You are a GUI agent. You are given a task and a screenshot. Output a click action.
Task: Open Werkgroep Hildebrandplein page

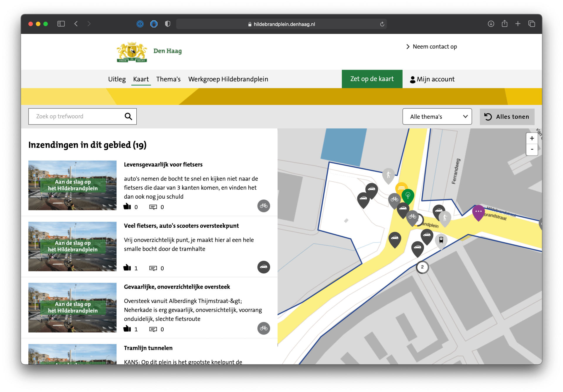click(x=228, y=79)
